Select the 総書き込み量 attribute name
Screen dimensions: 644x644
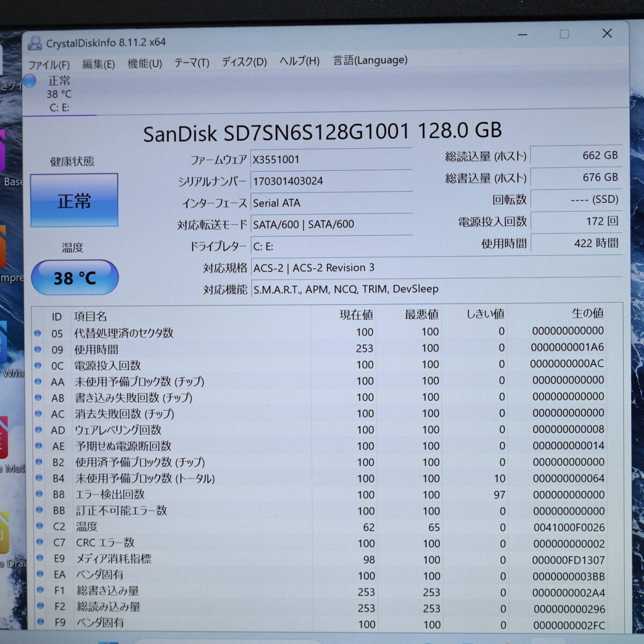(x=108, y=591)
